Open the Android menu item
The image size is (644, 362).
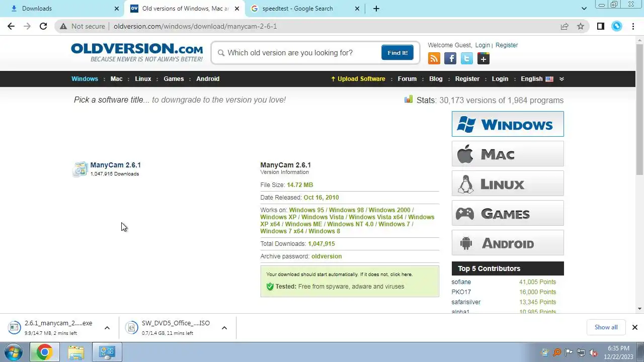208,79
